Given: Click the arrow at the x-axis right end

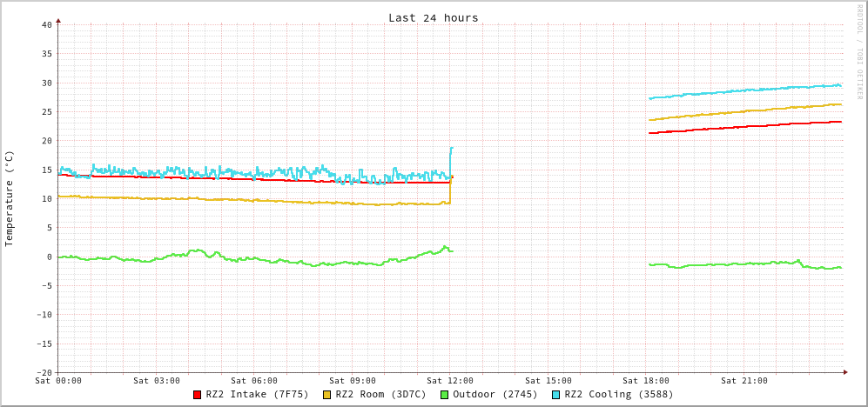Looking at the screenshot, I should click(x=844, y=372).
